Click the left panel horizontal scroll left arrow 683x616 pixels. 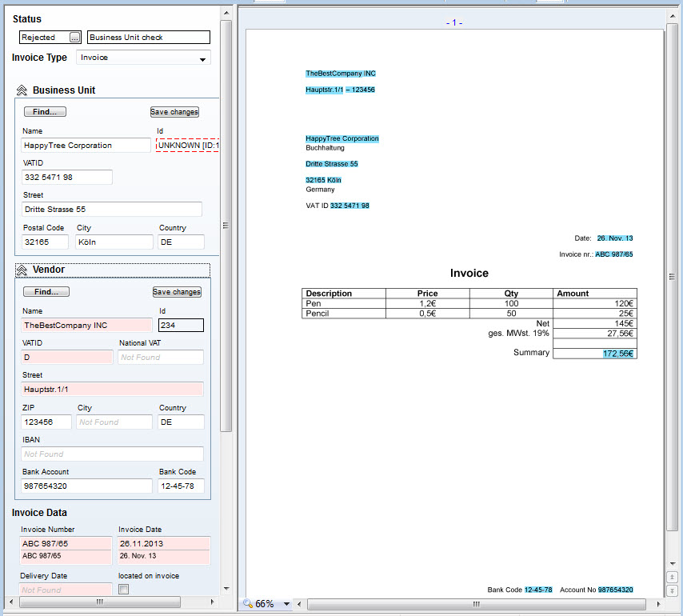point(11,602)
